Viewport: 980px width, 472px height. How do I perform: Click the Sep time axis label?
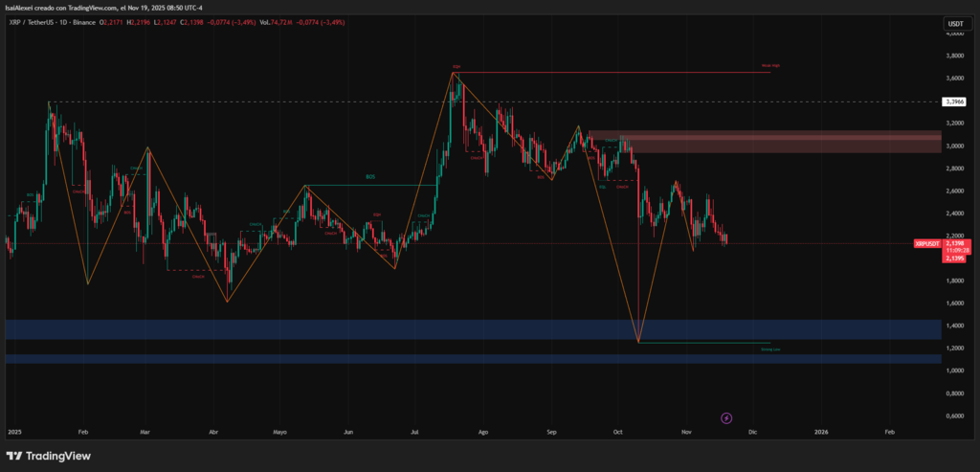pyautogui.click(x=551, y=432)
